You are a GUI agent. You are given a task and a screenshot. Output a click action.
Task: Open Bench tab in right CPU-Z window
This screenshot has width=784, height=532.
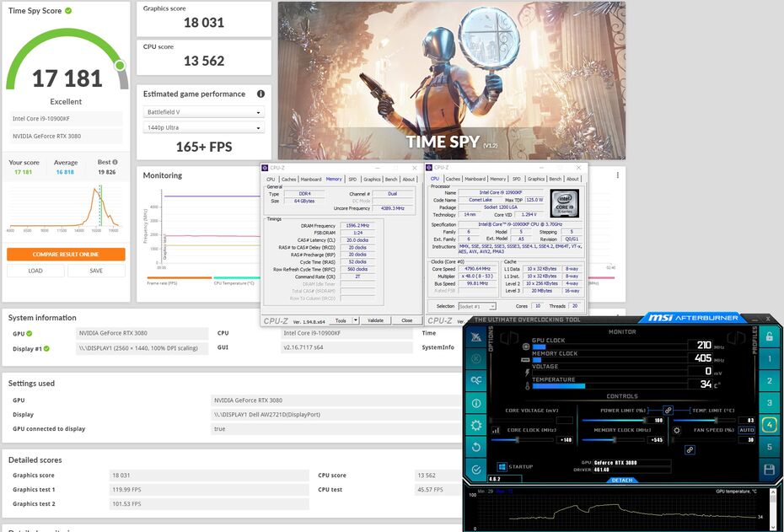click(x=555, y=179)
